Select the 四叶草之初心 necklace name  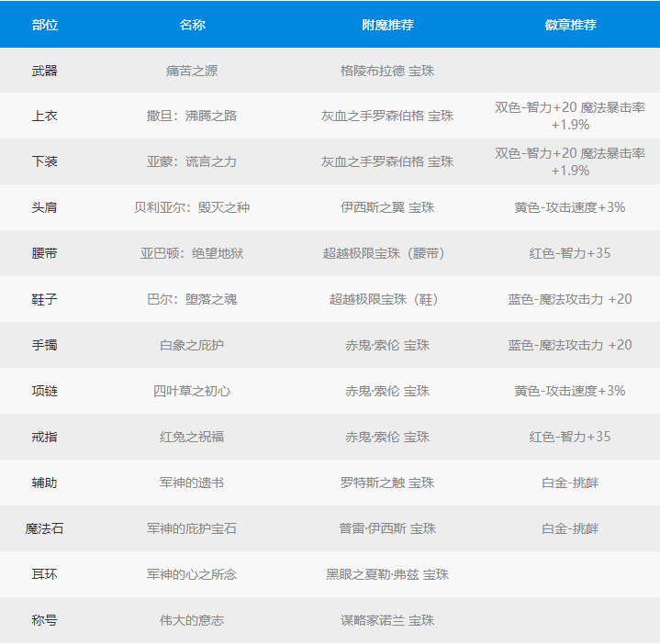192,391
